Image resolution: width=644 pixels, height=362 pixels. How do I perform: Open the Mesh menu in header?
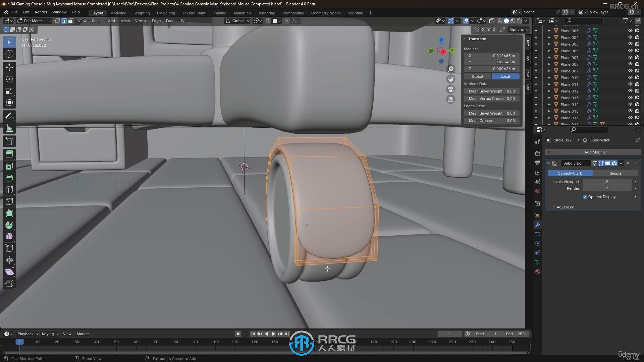click(x=124, y=21)
